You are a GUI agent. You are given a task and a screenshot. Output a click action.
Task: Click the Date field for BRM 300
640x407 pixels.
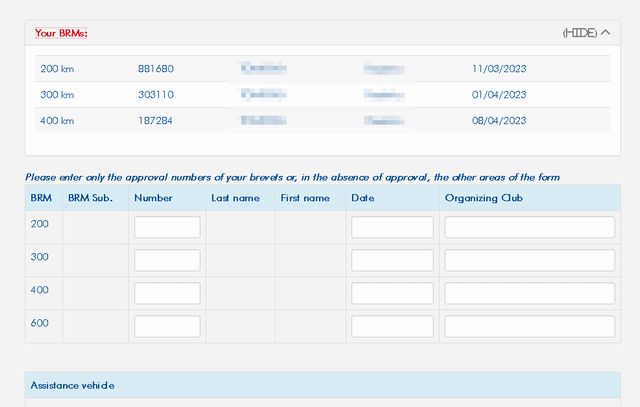click(392, 260)
